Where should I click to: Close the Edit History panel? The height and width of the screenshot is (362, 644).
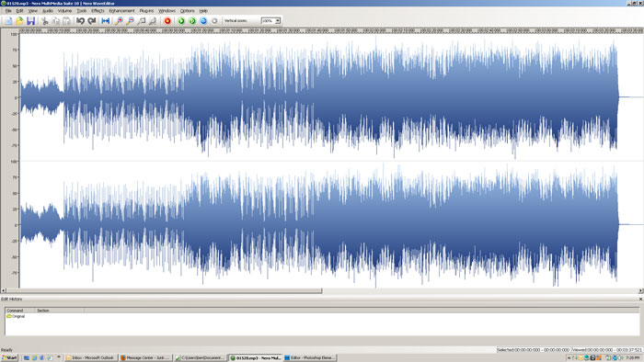(640, 300)
